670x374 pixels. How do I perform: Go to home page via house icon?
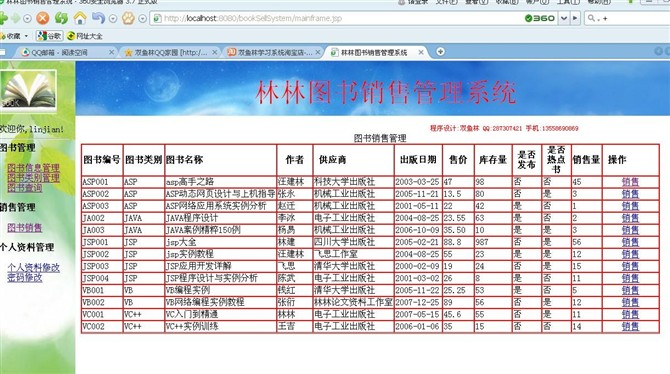[x=80, y=18]
